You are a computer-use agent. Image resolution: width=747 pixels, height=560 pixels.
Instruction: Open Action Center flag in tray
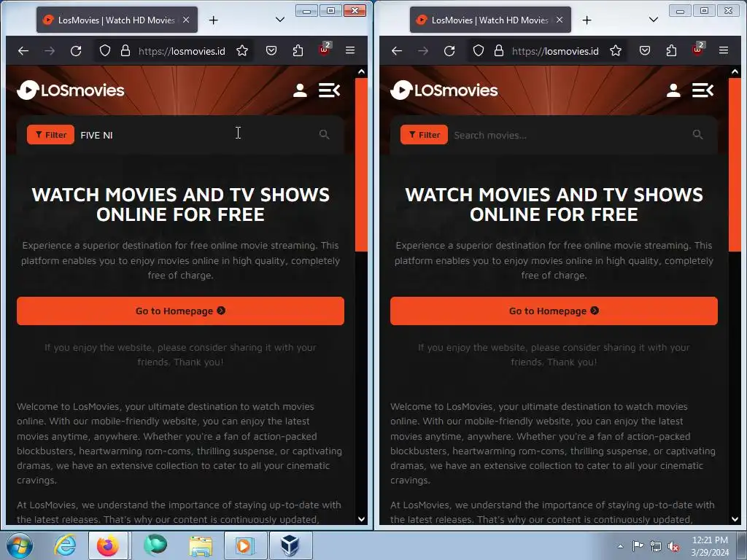pyautogui.click(x=638, y=546)
